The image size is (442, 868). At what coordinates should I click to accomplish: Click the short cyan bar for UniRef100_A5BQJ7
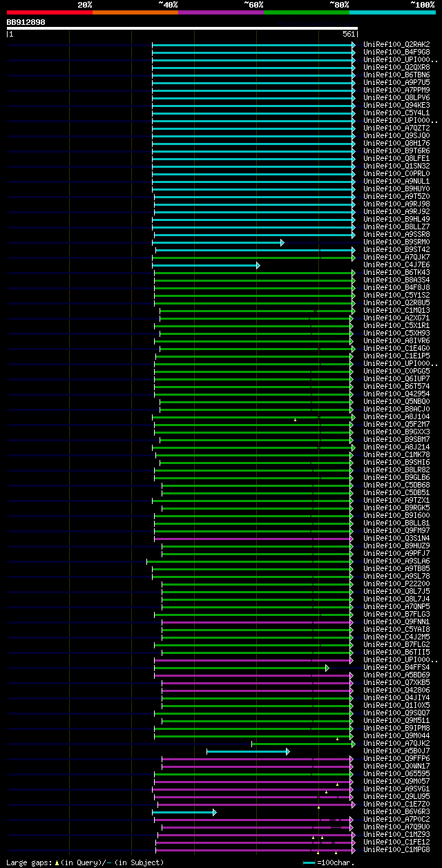pyautogui.click(x=248, y=751)
